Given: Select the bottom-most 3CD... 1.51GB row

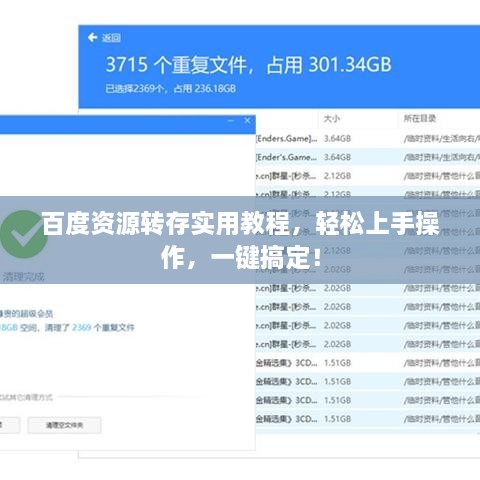Looking at the screenshot, I should (x=368, y=419).
